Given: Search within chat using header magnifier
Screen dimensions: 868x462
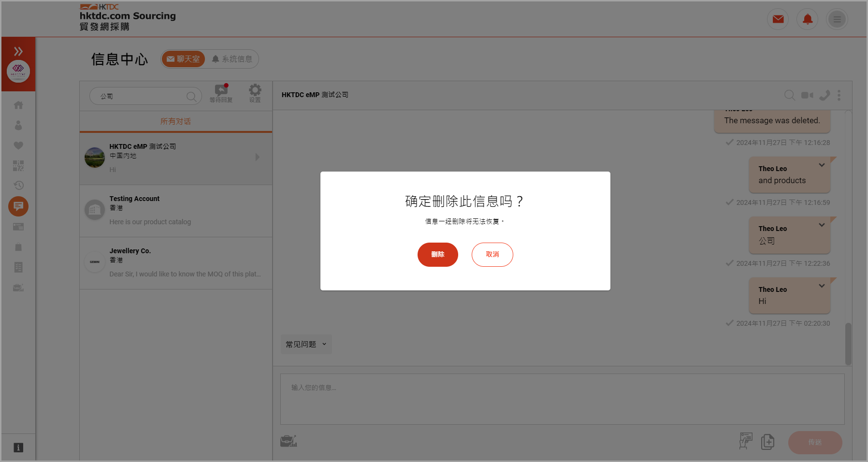Looking at the screenshot, I should pos(790,95).
